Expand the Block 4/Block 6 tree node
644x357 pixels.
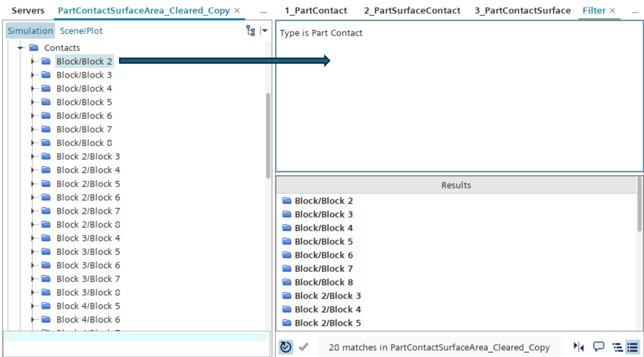33,320
